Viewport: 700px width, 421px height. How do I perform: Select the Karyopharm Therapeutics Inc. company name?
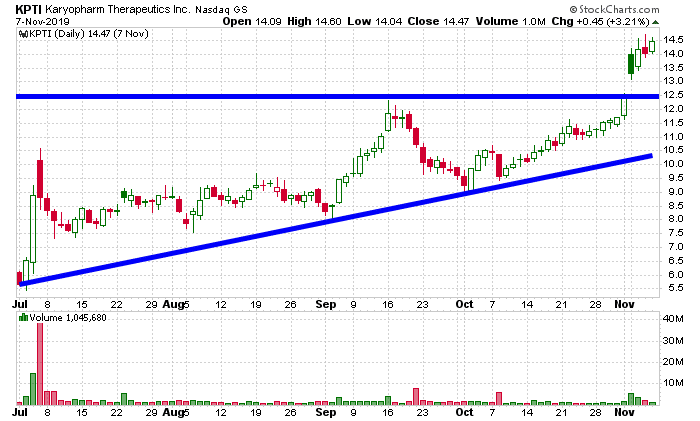click(x=118, y=9)
